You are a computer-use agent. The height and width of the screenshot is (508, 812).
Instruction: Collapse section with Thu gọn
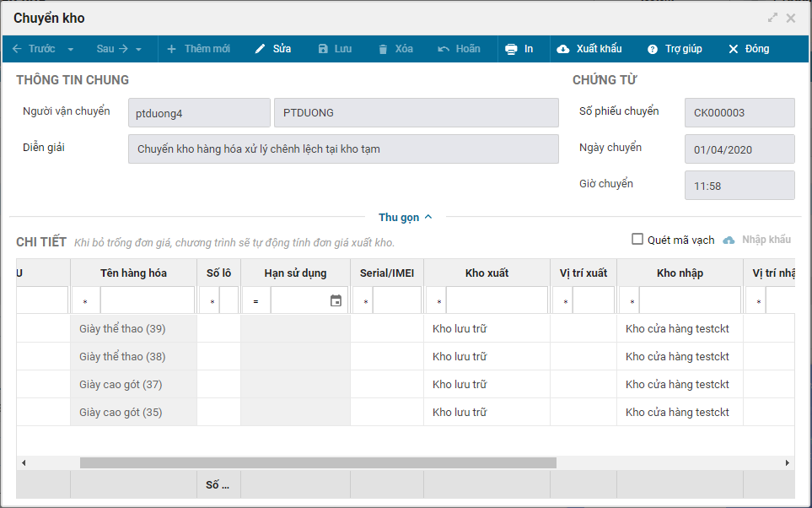tap(406, 217)
